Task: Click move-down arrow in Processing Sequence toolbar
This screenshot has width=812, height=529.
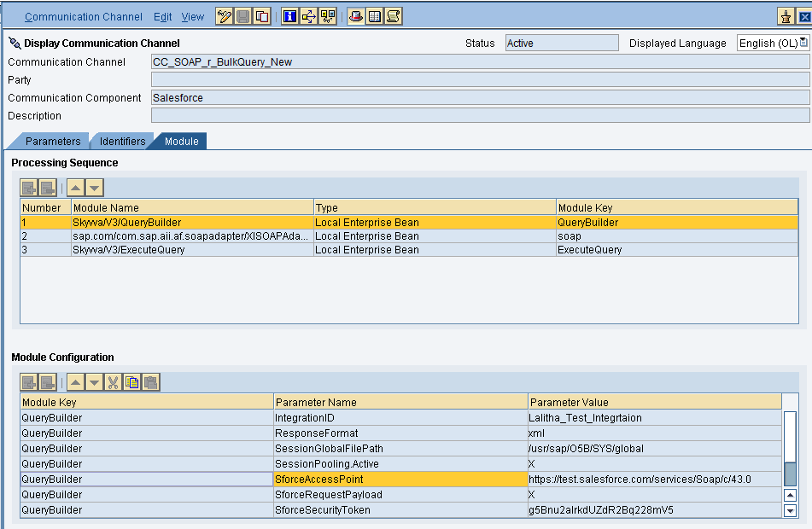Action: pos(94,188)
